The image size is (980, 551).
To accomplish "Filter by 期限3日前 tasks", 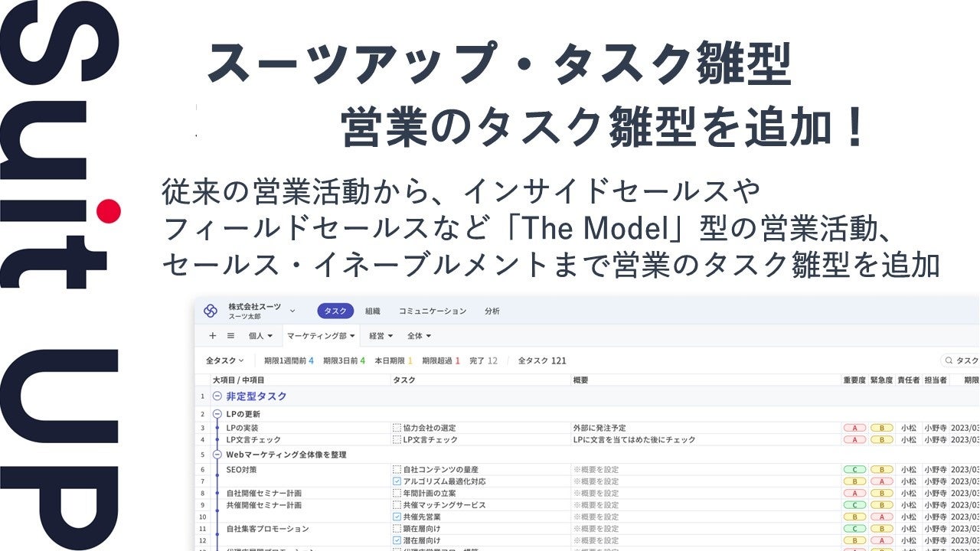I will point(344,360).
